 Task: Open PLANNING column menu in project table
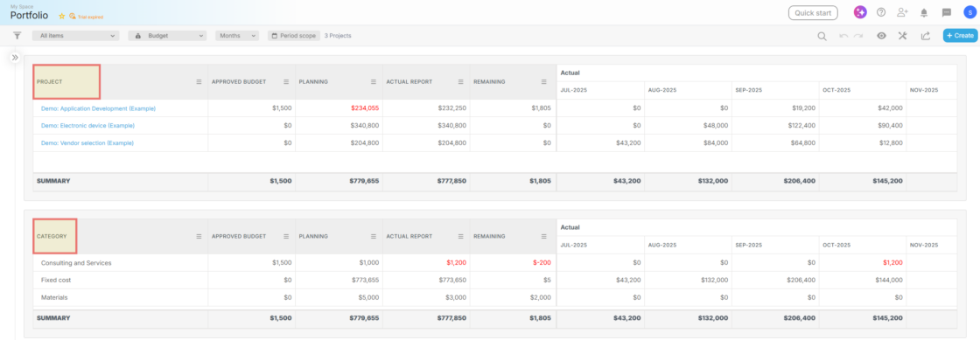click(x=373, y=82)
